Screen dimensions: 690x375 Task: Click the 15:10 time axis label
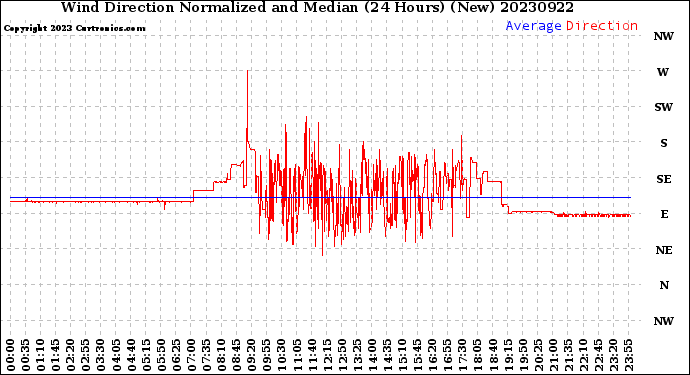pos(402,355)
